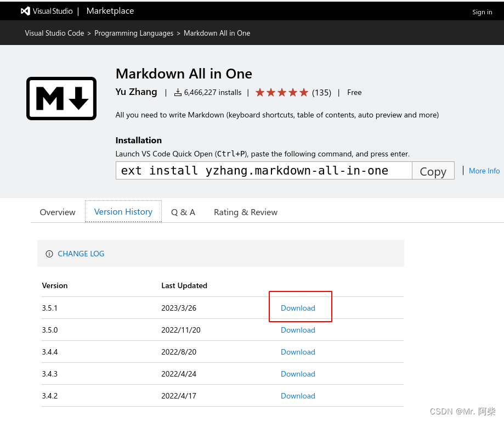This screenshot has height=421, width=504.
Task: Select version number 3.4.2 cell
Action: pos(50,396)
